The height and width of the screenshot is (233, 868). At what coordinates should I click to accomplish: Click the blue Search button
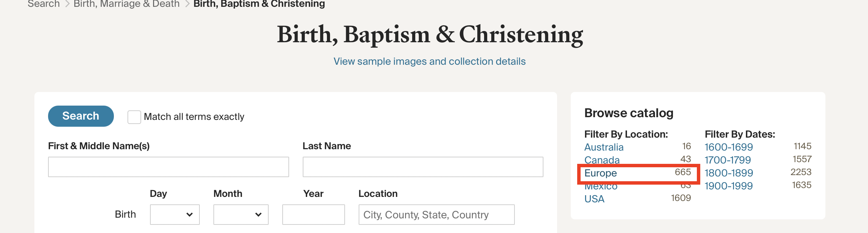(x=81, y=116)
